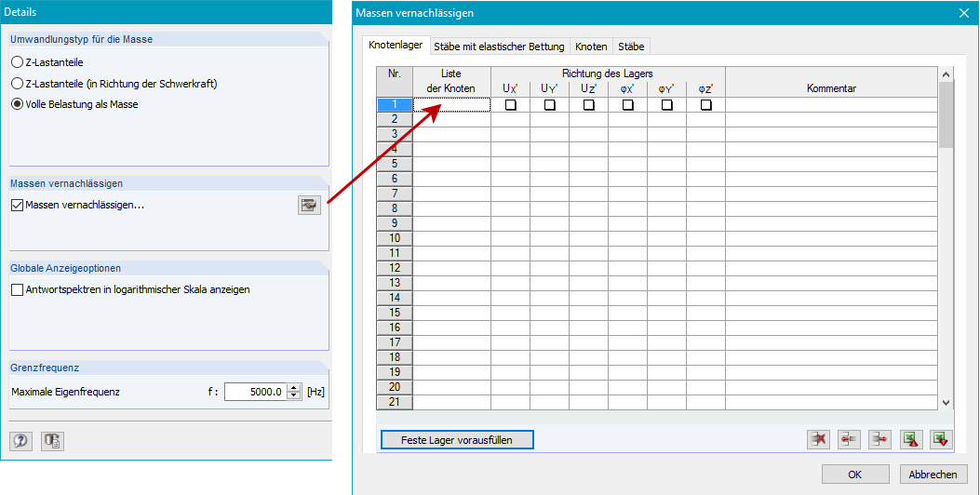
Task: Select row header 19 in the table
Action: (395, 372)
